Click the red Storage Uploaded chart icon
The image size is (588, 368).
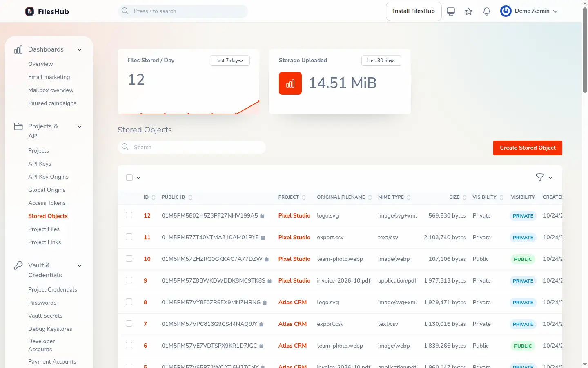(x=290, y=83)
